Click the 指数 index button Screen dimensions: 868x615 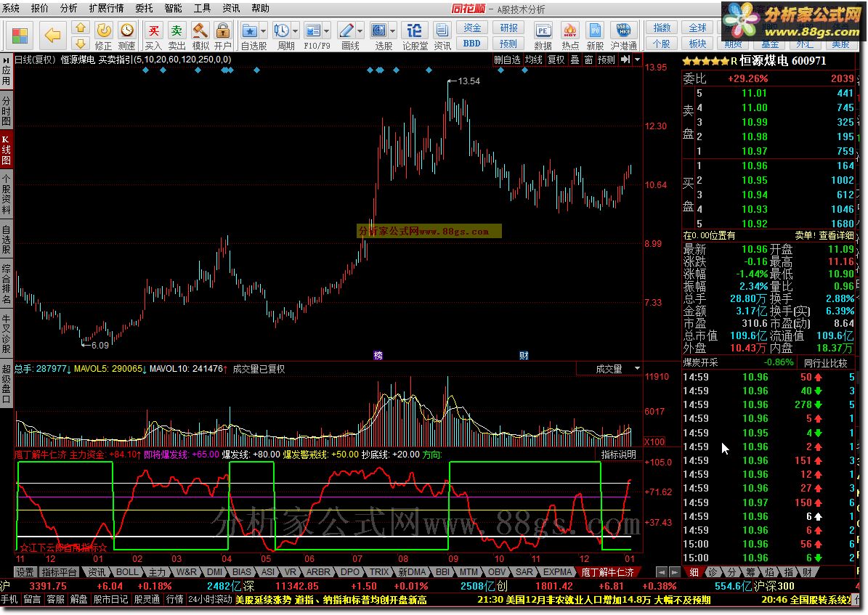pyautogui.click(x=662, y=28)
